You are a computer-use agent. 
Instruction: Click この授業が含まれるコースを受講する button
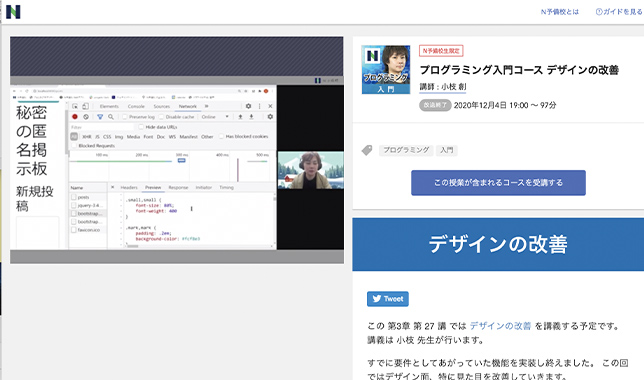tap(498, 183)
